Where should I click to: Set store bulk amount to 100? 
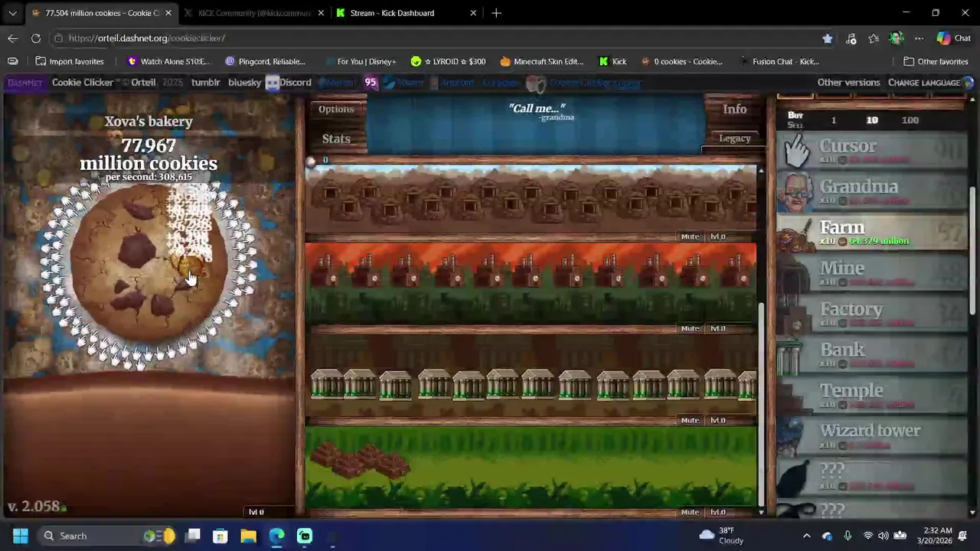click(910, 120)
